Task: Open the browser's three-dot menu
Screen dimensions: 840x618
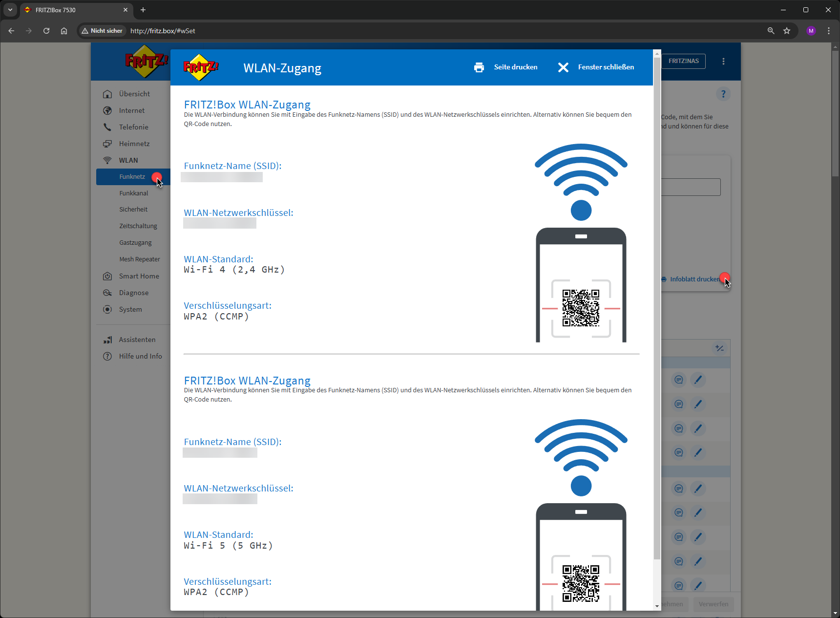Action: [x=828, y=31]
